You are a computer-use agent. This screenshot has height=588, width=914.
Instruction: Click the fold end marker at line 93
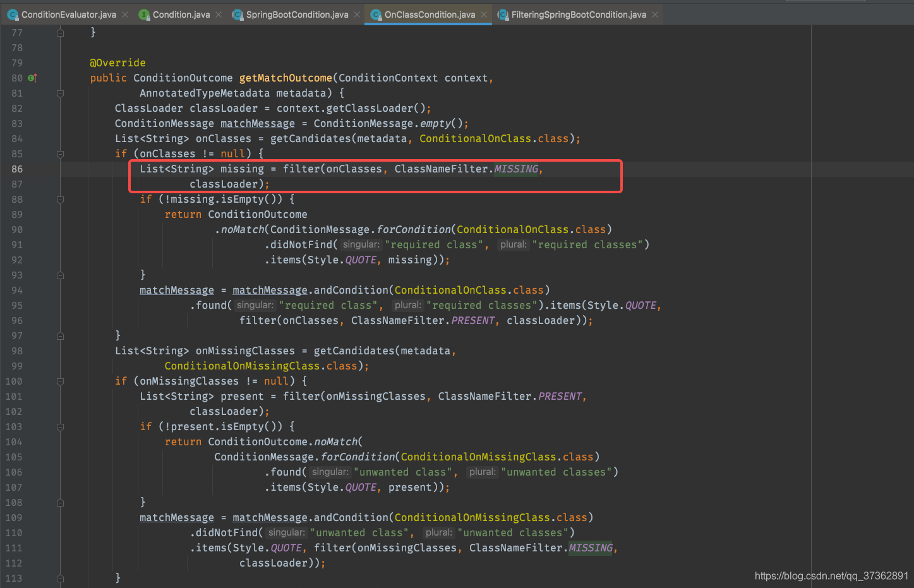(60, 275)
